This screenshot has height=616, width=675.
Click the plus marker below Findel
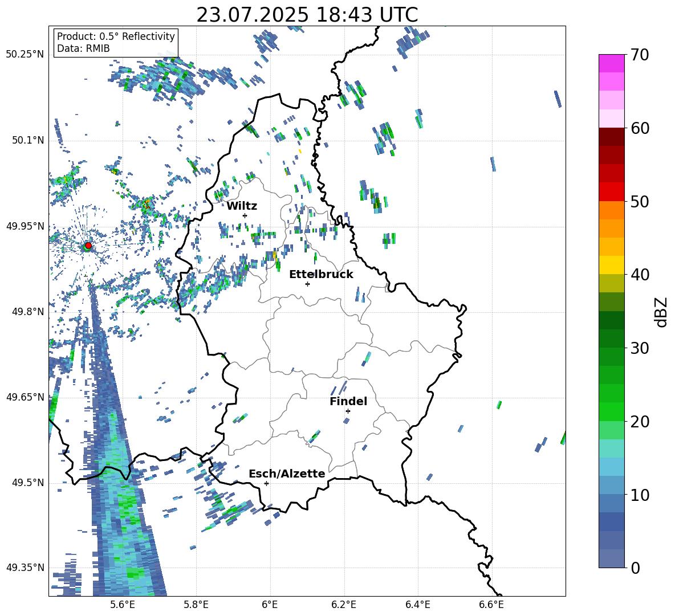click(x=348, y=411)
